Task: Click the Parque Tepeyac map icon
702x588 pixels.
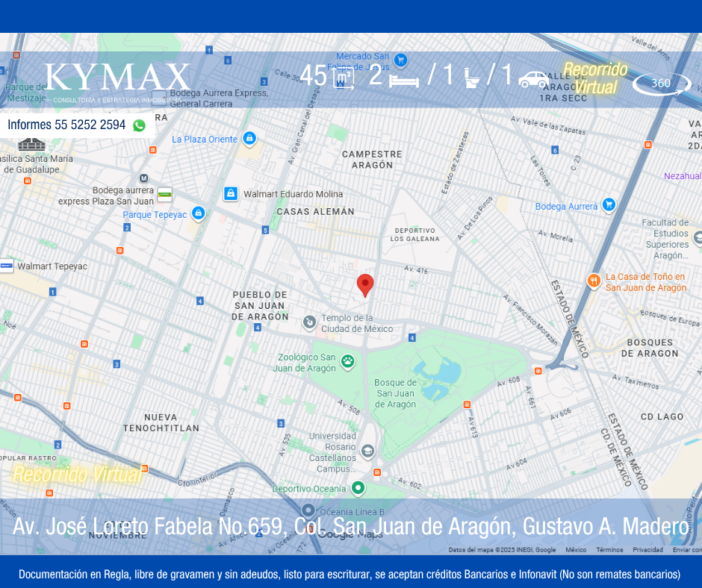Action: click(x=198, y=214)
